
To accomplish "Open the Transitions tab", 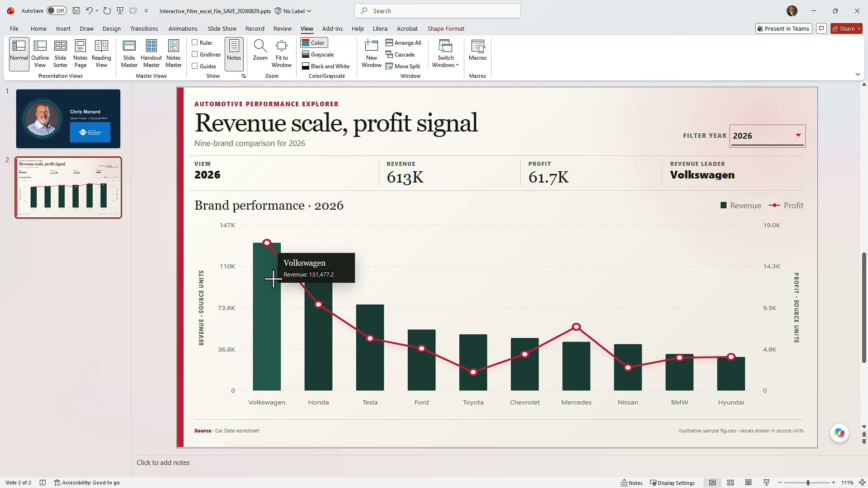I will (x=144, y=28).
